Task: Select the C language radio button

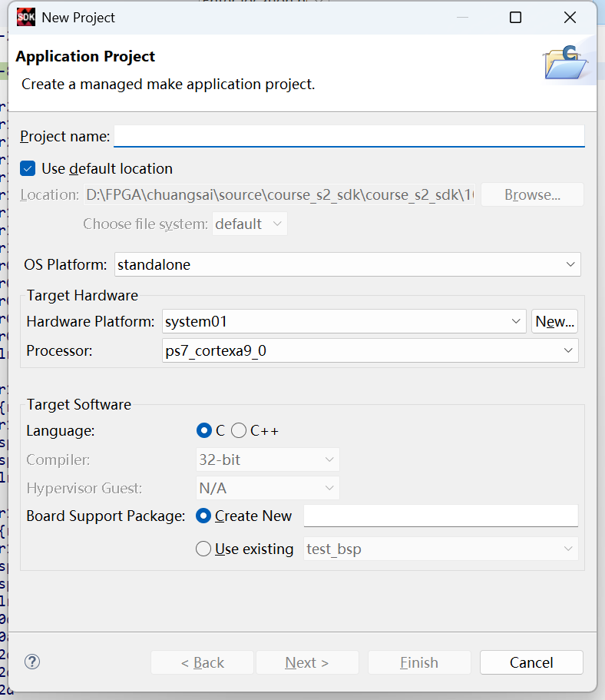Action: tap(204, 430)
